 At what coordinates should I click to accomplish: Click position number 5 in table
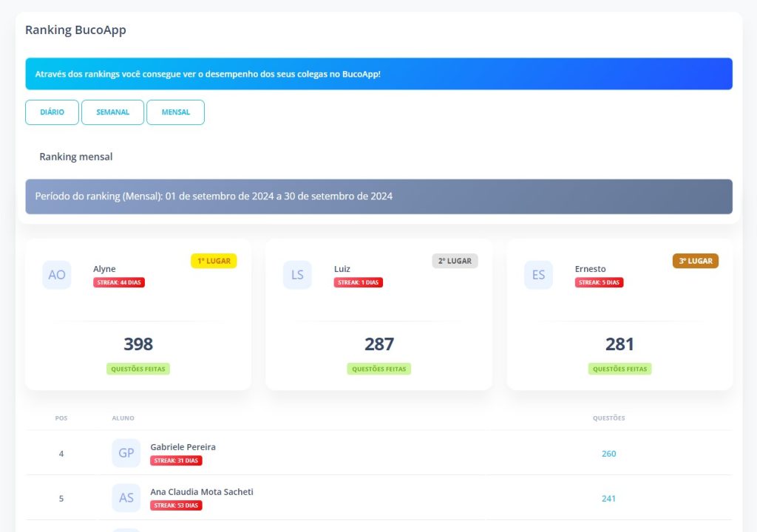click(61, 499)
